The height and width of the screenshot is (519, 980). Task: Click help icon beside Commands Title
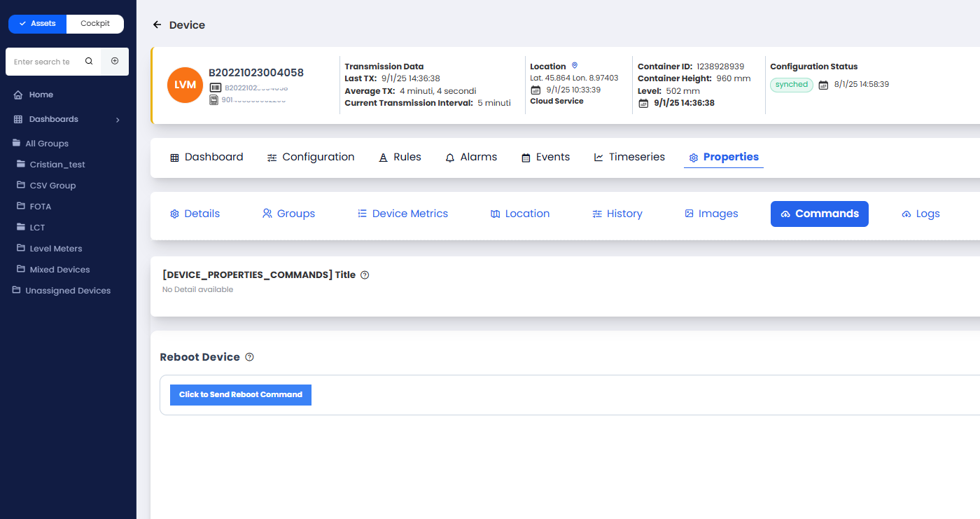tap(365, 275)
